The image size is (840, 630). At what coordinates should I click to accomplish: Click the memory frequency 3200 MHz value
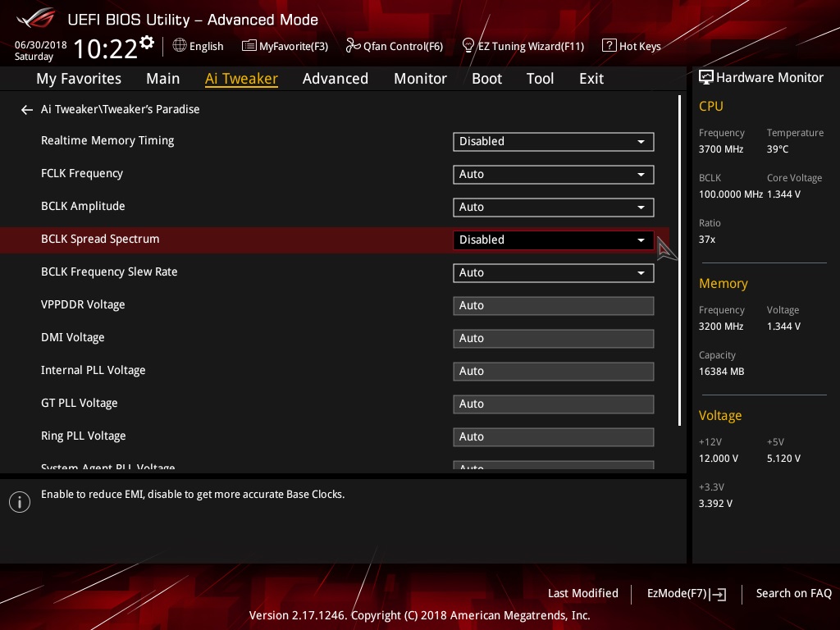pos(720,326)
